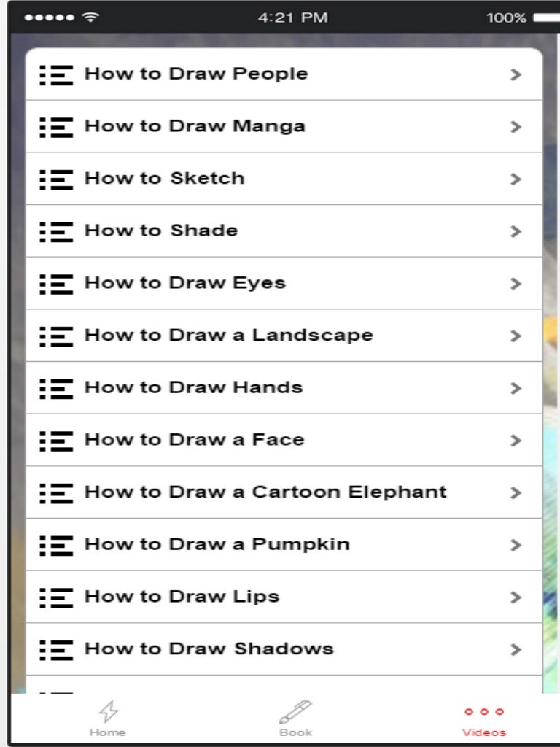
Task: Click list icon beside How to Draw People
Action: [56, 74]
